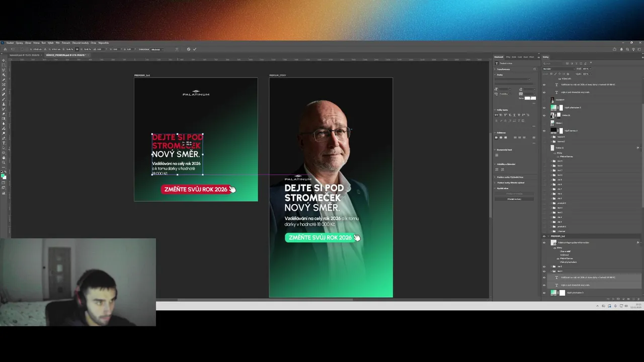Left-align paragraph in Odstavec section
This screenshot has height=362, width=644.
pyautogui.click(x=496, y=137)
